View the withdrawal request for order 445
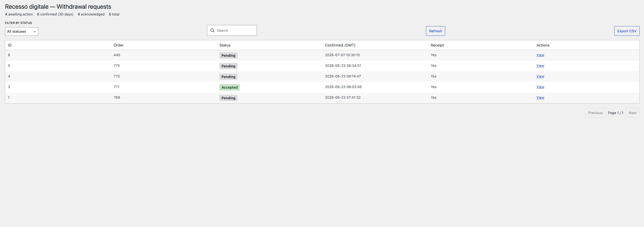 coord(540,55)
